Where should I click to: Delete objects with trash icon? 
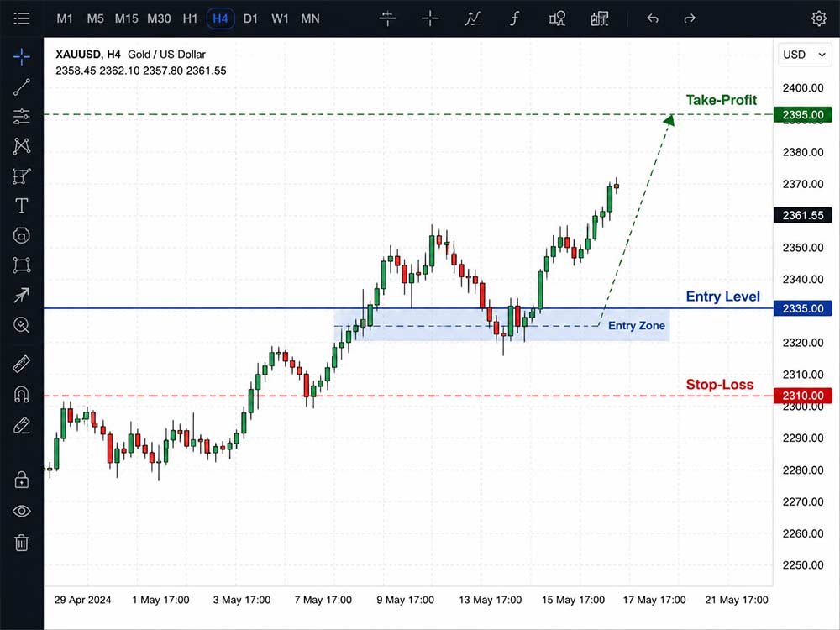pyautogui.click(x=22, y=542)
